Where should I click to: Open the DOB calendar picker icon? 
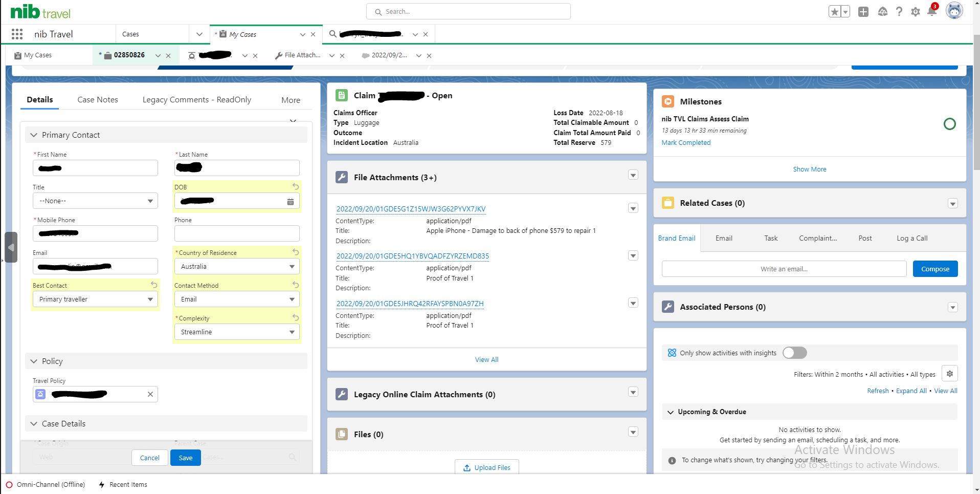pyautogui.click(x=291, y=202)
